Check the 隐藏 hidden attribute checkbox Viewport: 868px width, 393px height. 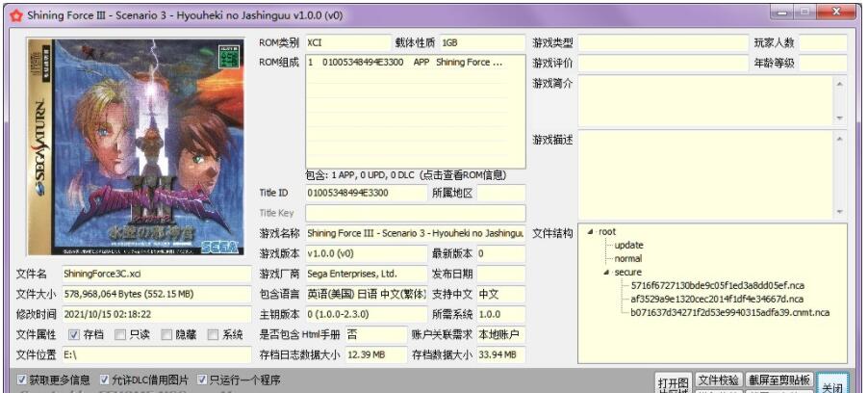pyautogui.click(x=166, y=335)
